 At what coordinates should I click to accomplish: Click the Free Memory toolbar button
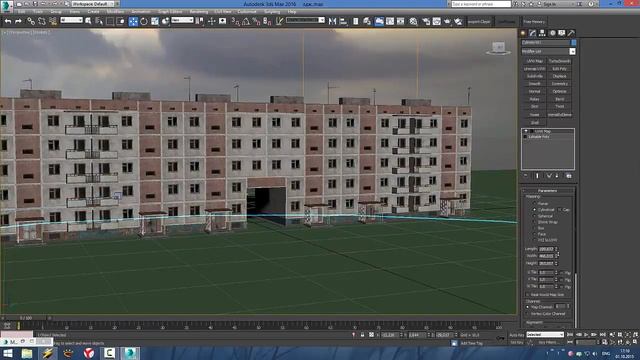[x=534, y=22]
